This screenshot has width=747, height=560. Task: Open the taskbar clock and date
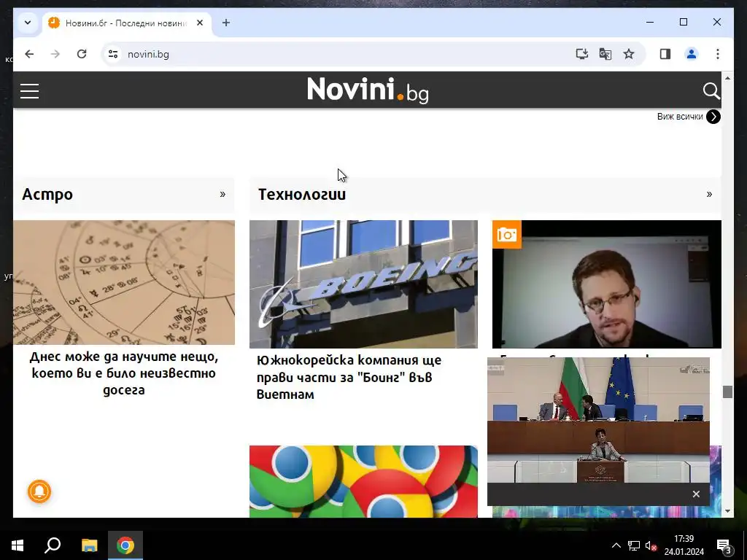tap(684, 545)
